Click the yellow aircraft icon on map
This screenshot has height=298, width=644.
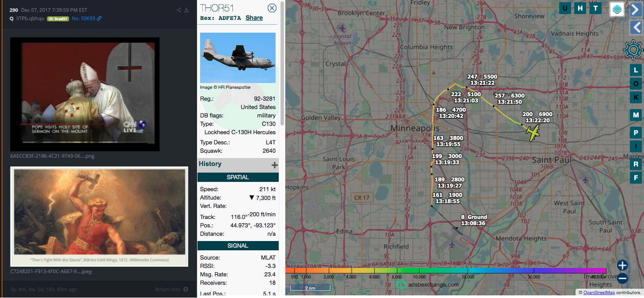(533, 132)
